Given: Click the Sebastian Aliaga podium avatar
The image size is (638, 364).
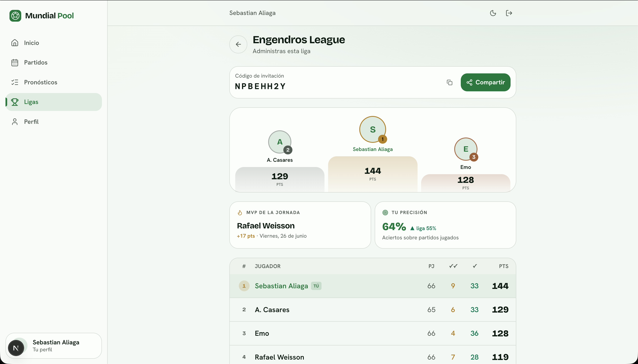Looking at the screenshot, I should coord(372,129).
